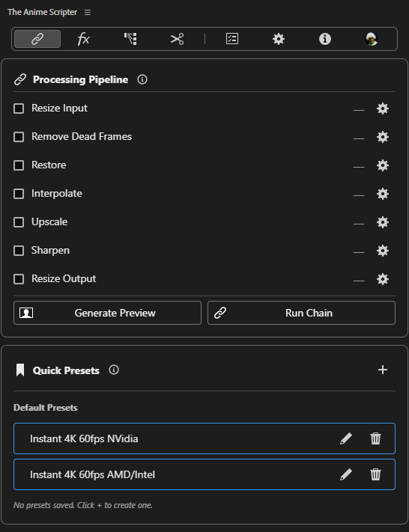Select the chain link pipeline tab
Image resolution: width=409 pixels, height=532 pixels.
point(37,39)
